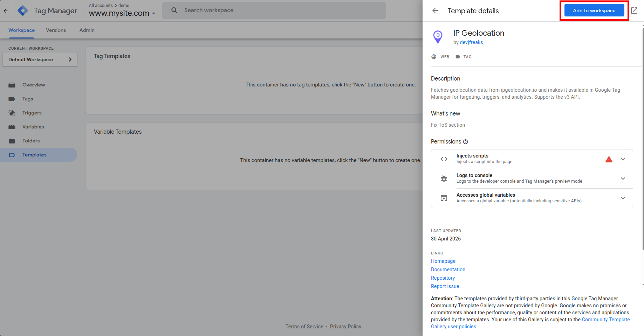Expand the Injects scripts permission
This screenshot has width=644, height=336.
point(623,159)
